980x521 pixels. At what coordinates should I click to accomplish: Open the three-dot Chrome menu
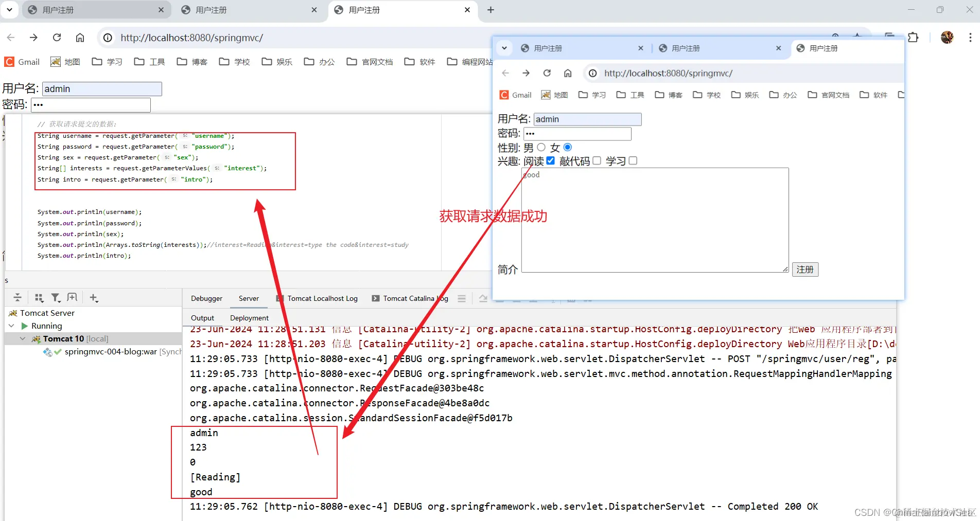970,37
